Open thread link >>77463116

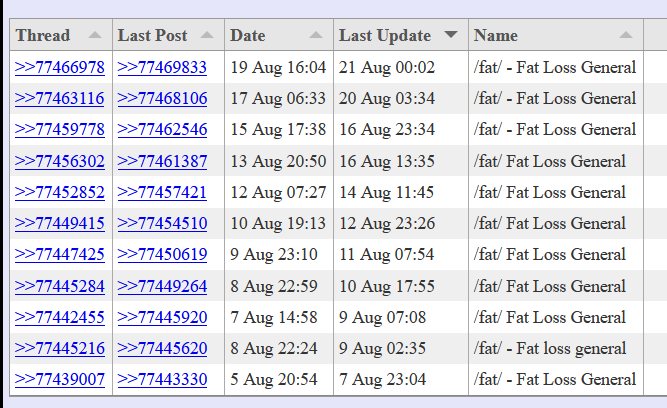coord(60,98)
